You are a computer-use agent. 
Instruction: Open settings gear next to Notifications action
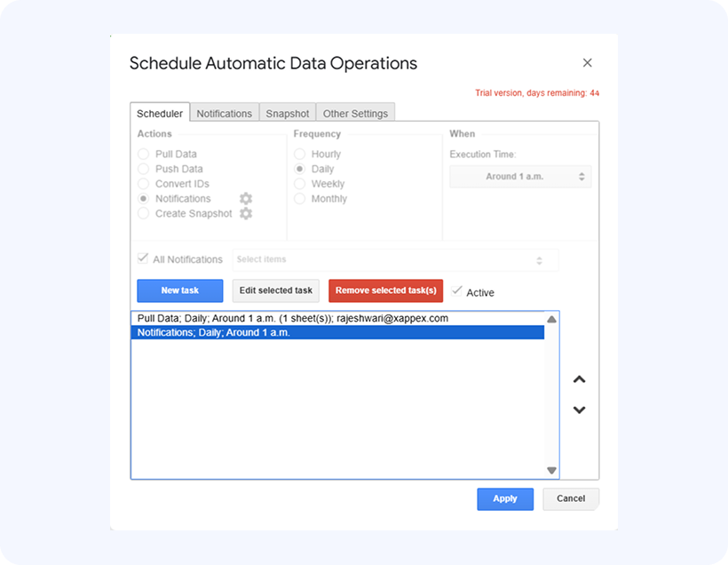(246, 198)
